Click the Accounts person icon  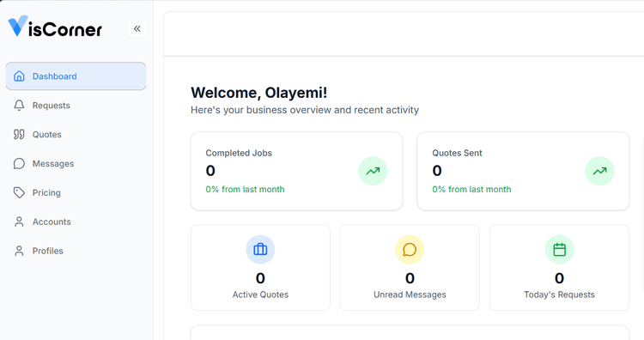19,222
